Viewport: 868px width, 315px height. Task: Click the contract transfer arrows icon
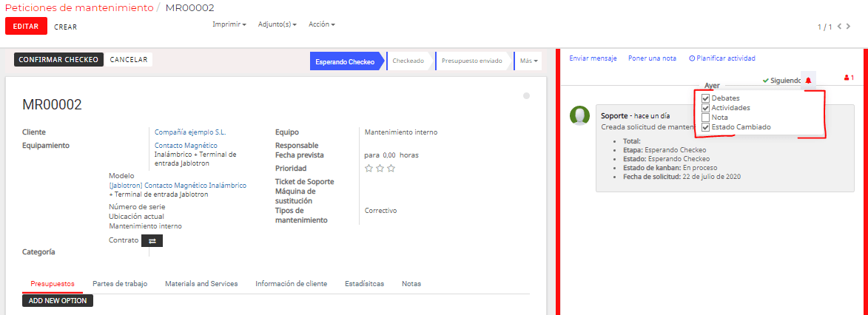pyautogui.click(x=152, y=241)
